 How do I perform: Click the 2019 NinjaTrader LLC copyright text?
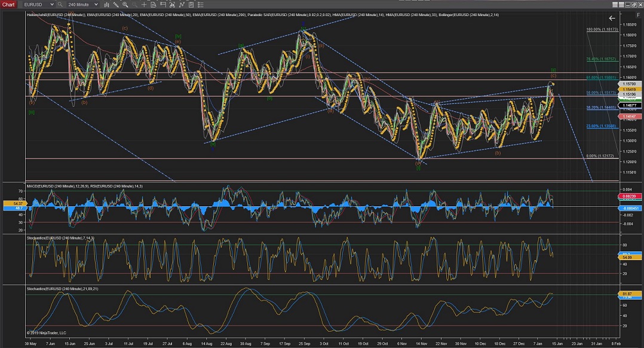point(47,333)
